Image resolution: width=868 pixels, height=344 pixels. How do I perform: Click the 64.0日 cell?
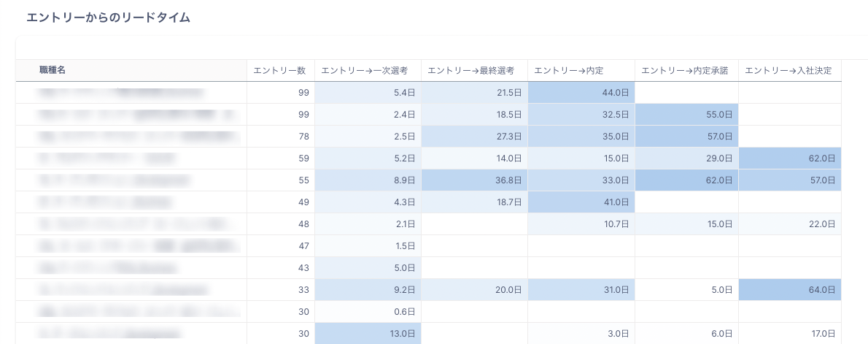tap(789, 290)
